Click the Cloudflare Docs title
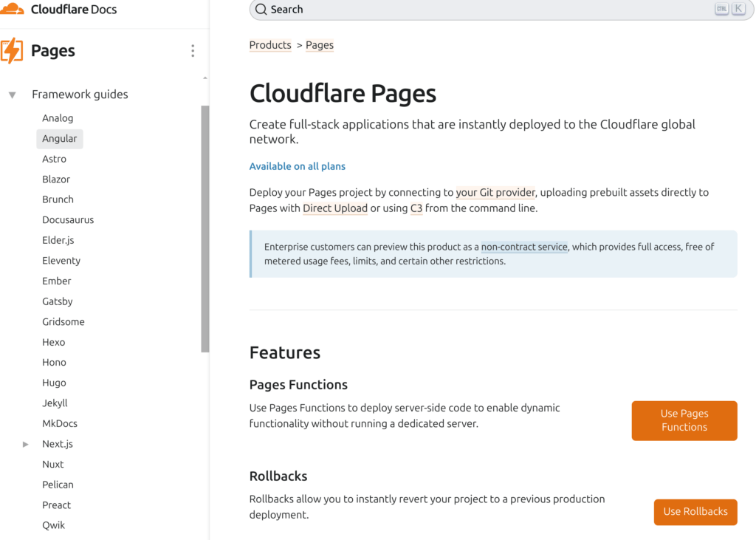Screen dimensions: 756x540 (x=74, y=9)
